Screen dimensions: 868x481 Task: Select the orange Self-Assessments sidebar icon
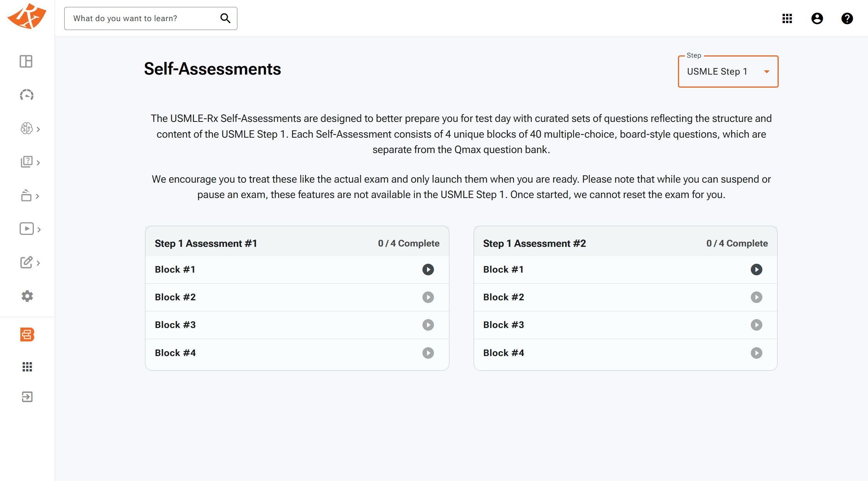(27, 335)
